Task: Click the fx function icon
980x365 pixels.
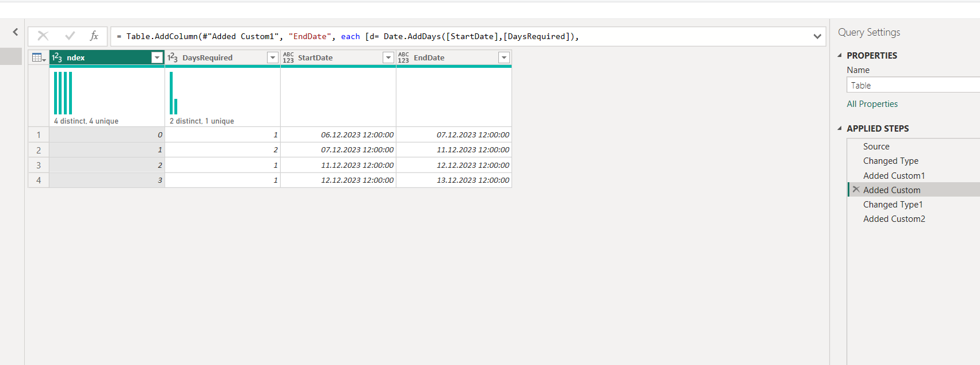Action: point(94,36)
